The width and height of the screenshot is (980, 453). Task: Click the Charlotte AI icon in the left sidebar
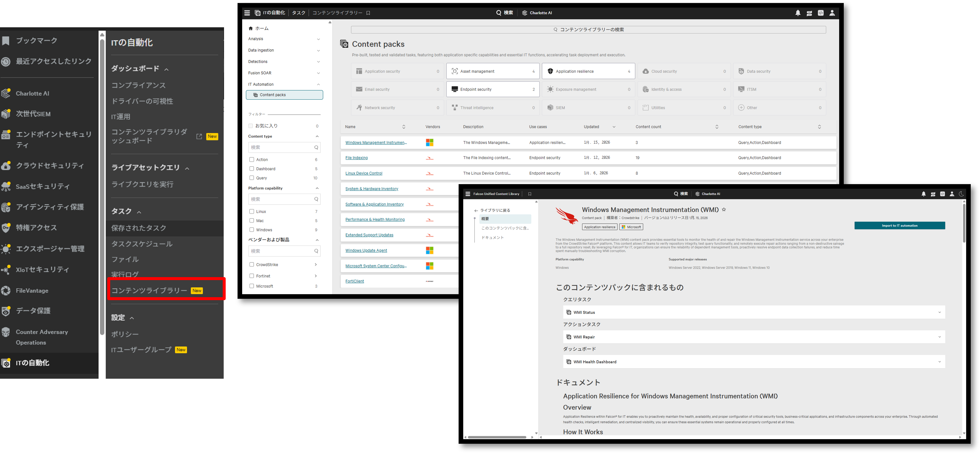pos(6,93)
